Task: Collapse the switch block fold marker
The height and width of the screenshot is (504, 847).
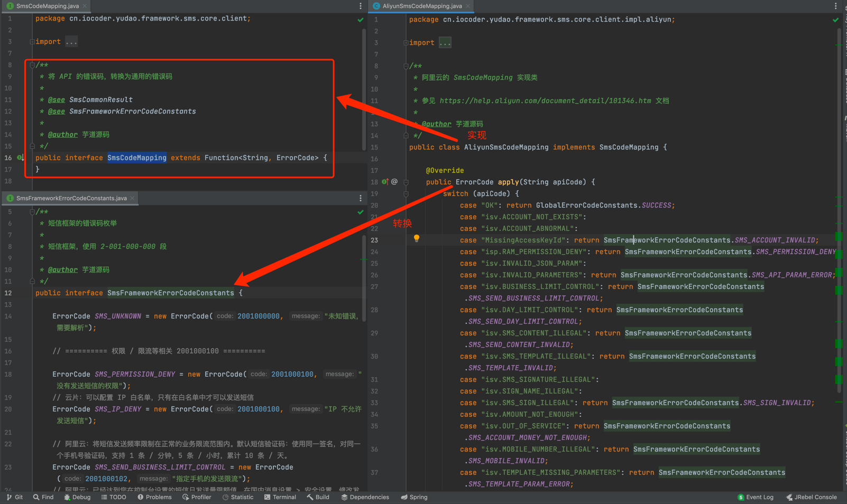Action: point(406,194)
